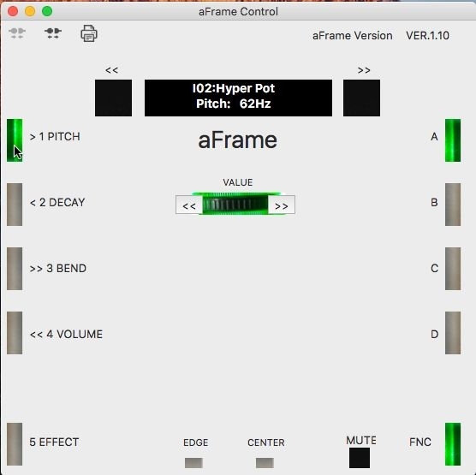Click the dark disconnect plug icon
476x475 pixels.
click(x=53, y=33)
